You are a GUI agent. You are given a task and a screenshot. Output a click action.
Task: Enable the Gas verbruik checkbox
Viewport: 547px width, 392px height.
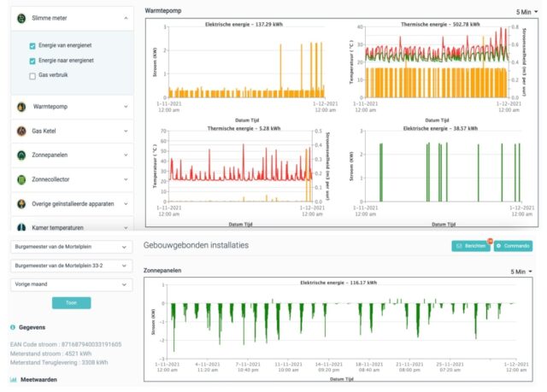(32, 76)
